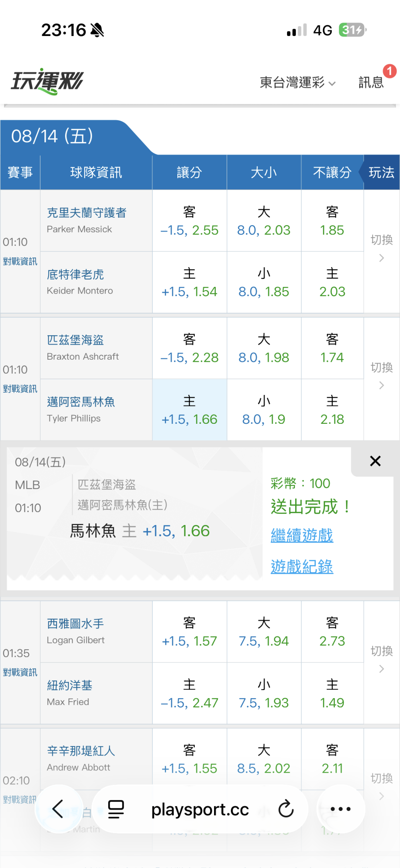The width and height of the screenshot is (400, 868).
Task: Switch to the 玩法 tab
Action: pyautogui.click(x=381, y=172)
